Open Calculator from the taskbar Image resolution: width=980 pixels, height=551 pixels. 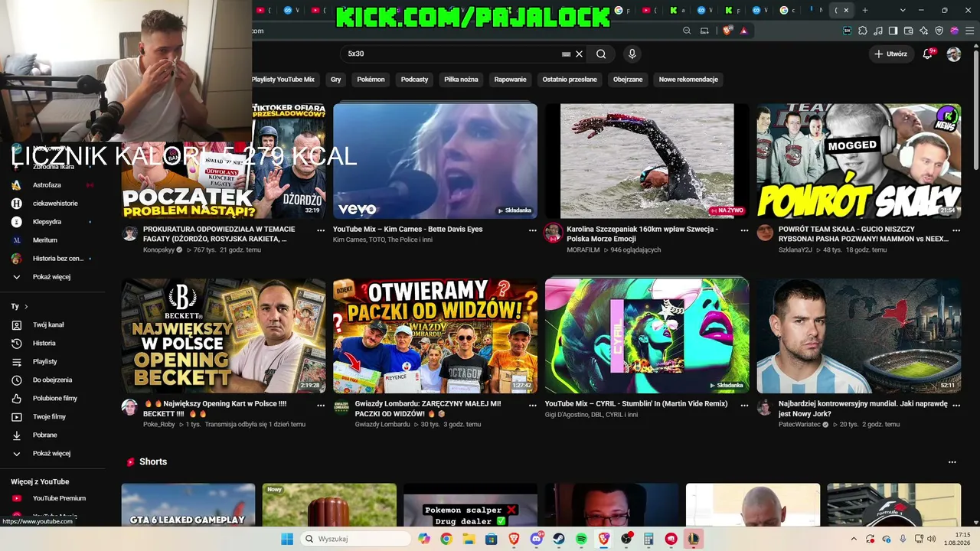[648, 539]
